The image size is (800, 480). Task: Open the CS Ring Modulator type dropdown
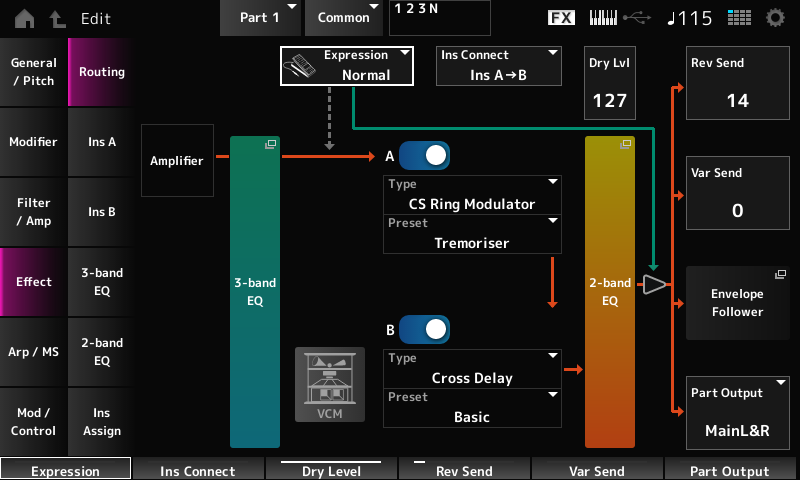471,195
